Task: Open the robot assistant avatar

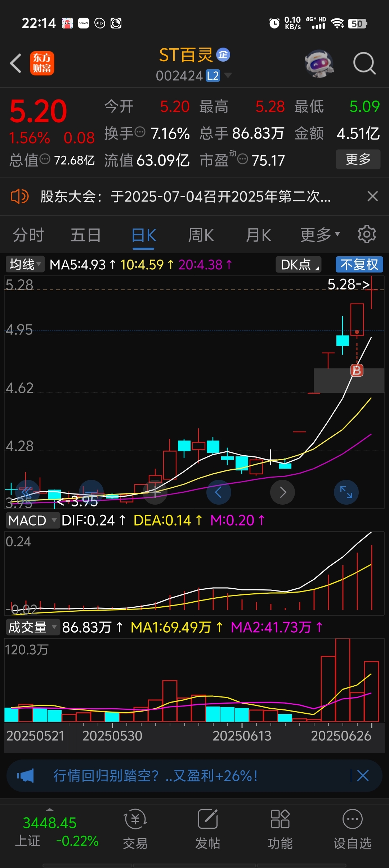Action: pos(318,63)
